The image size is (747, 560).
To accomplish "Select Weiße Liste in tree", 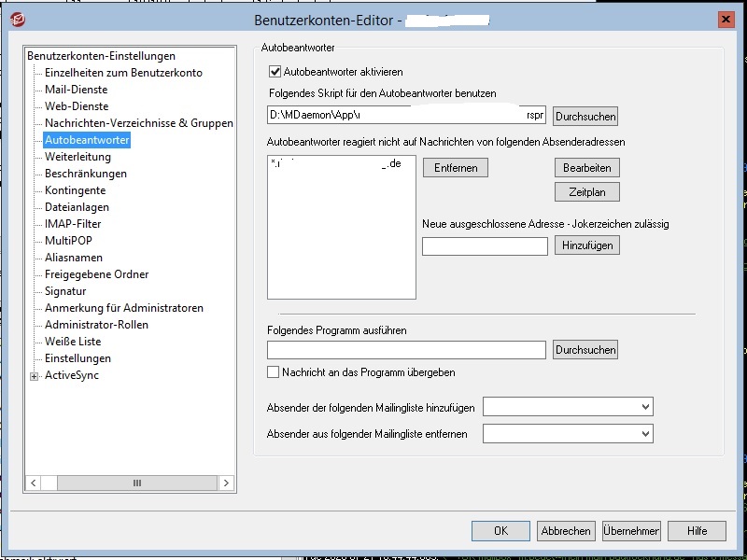I will pyautogui.click(x=73, y=342).
